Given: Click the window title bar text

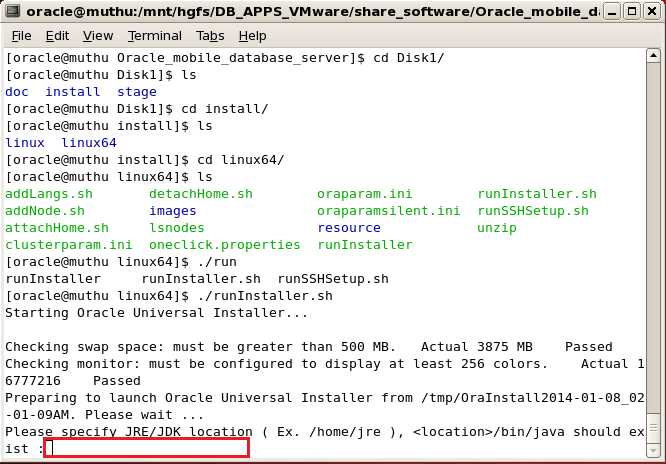Looking at the screenshot, I should coord(313,11).
